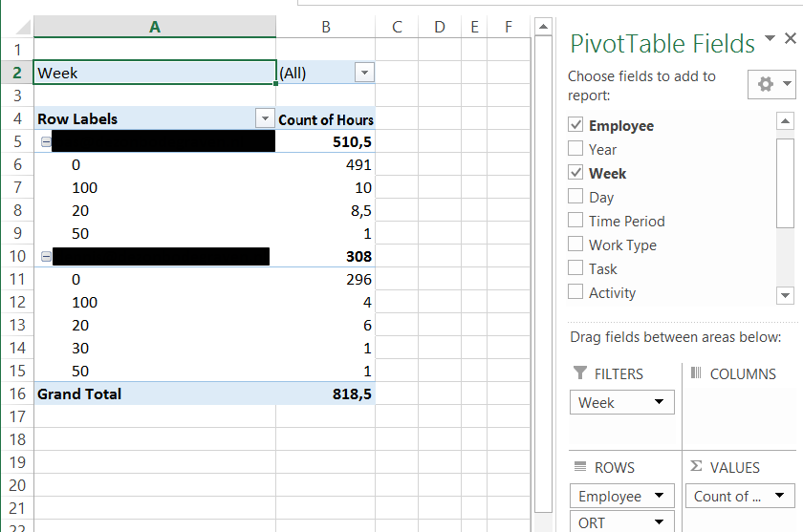Click the VALUES sigma icon
803x532 pixels.
point(696,466)
